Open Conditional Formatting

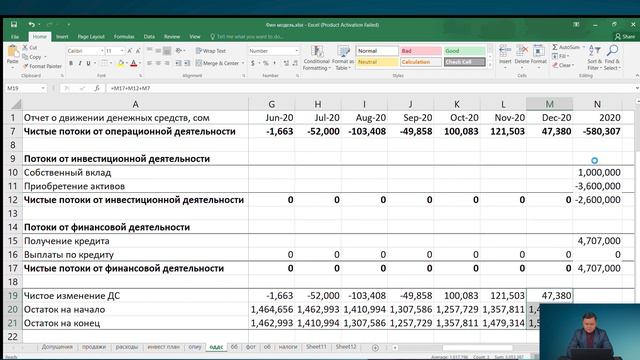316,58
